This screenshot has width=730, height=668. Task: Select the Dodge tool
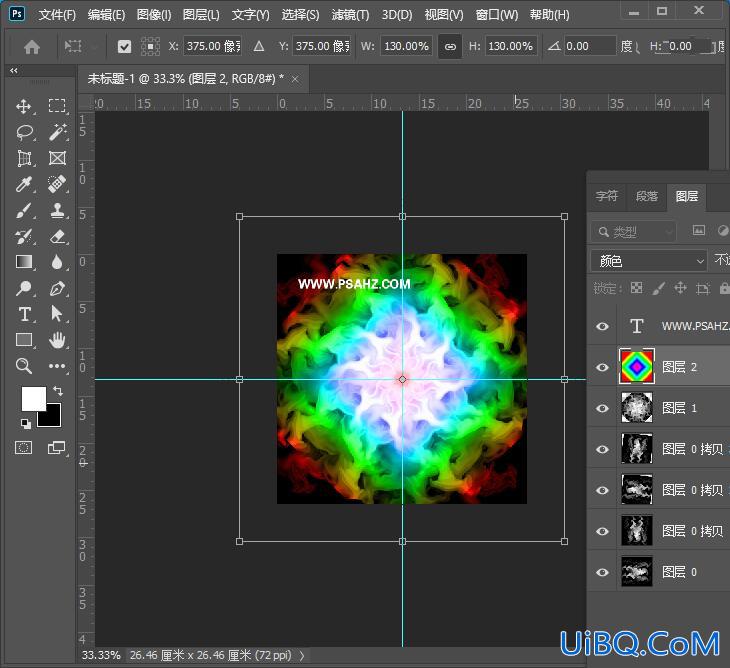tap(24, 288)
